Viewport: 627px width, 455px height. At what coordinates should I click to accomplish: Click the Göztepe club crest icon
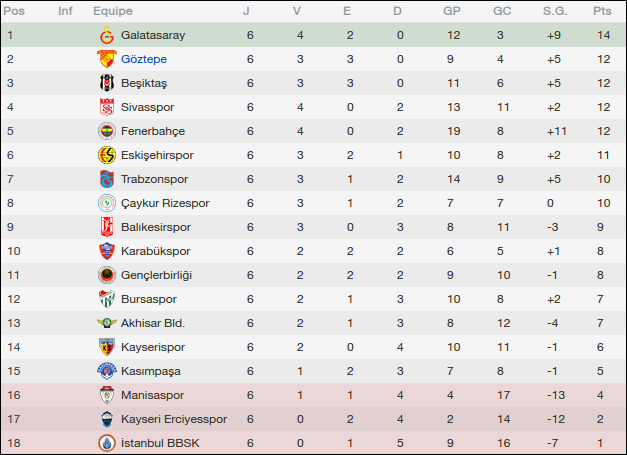(106, 59)
